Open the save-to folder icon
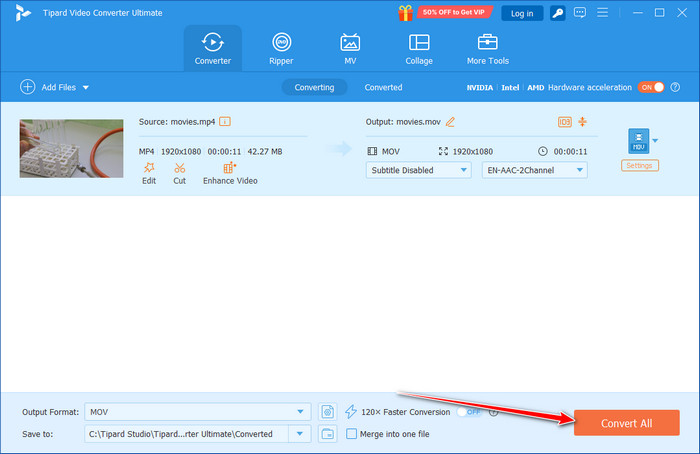Viewport: 700px width, 454px height. (328, 433)
